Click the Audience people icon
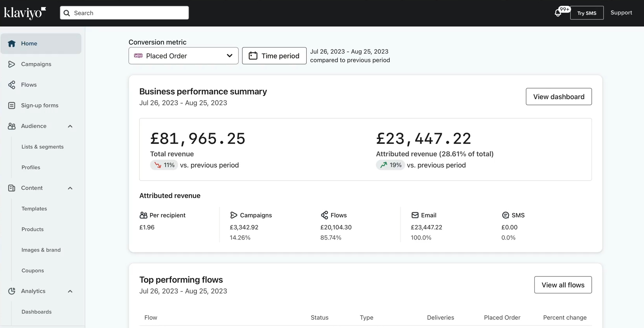The image size is (644, 328). tap(12, 126)
